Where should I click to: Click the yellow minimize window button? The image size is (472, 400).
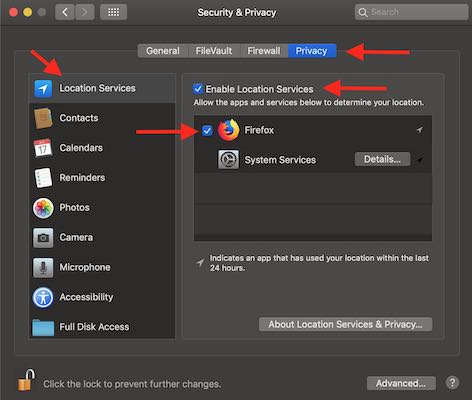tap(28, 12)
